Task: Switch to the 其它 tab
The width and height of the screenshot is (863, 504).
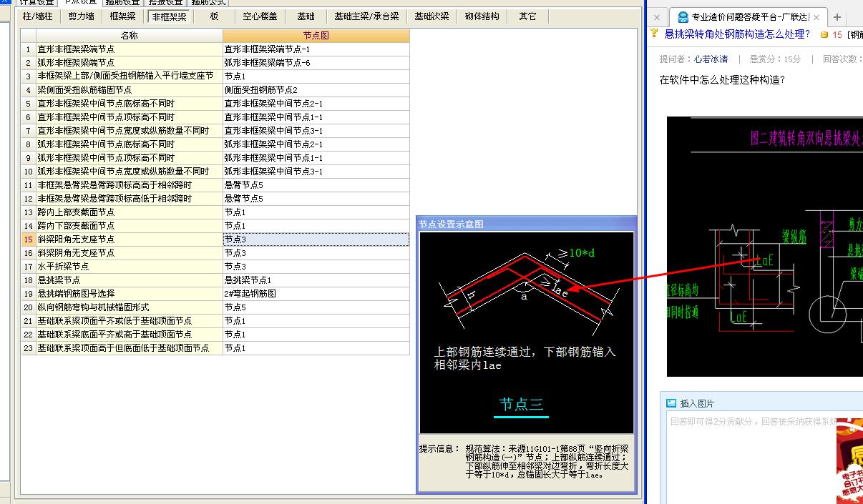Action: coord(528,16)
